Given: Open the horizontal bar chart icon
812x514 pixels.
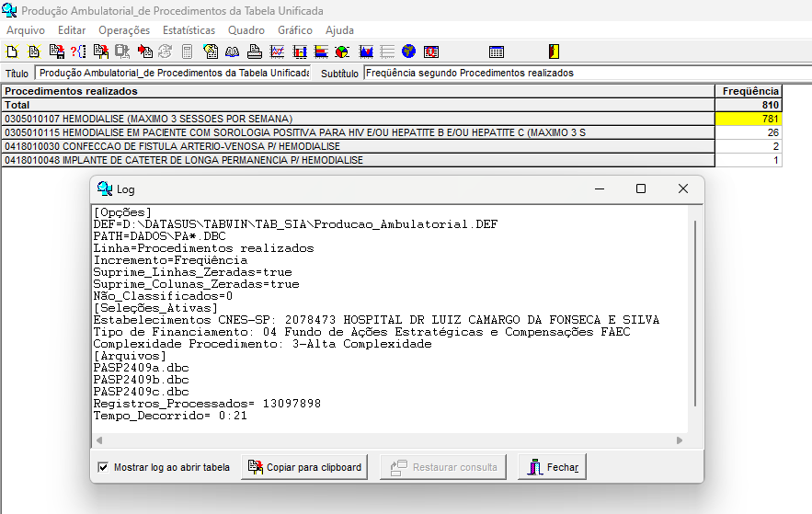Looking at the screenshot, I should (x=321, y=51).
